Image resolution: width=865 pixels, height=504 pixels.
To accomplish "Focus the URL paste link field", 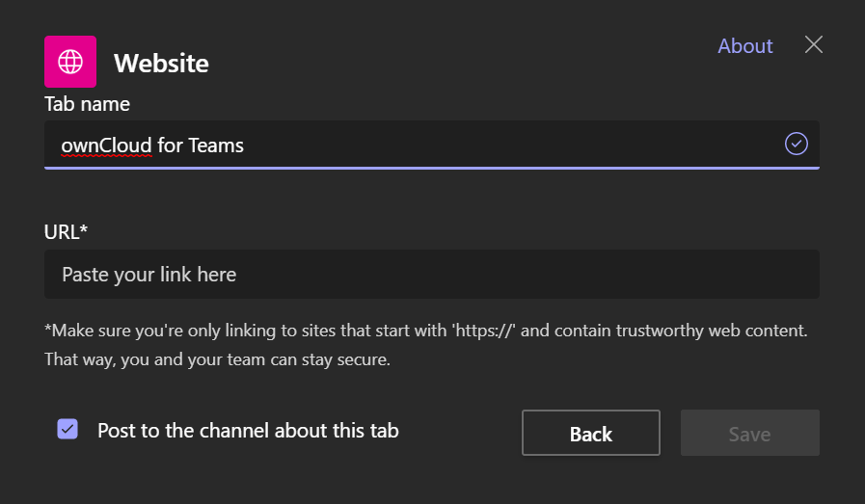I will pyautogui.click(x=431, y=274).
